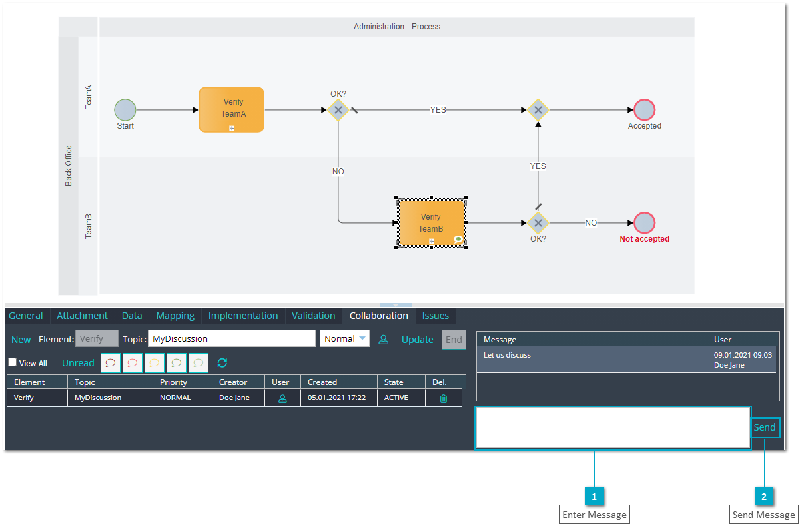Filter discussions by the red speech bubble
The height and width of the screenshot is (532, 806).
pyautogui.click(x=133, y=363)
